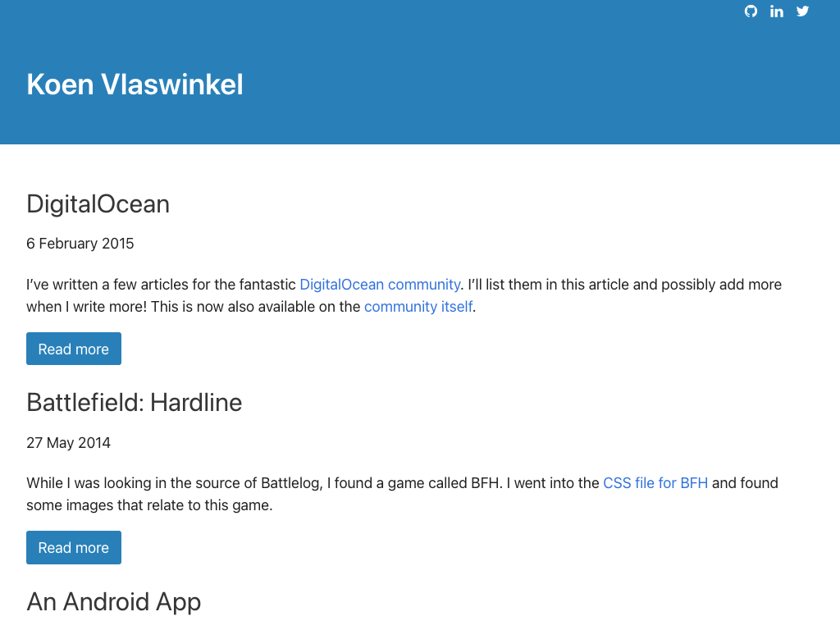Click the Koen Vlaswinkel site title
This screenshot has width=840, height=630.
point(135,84)
